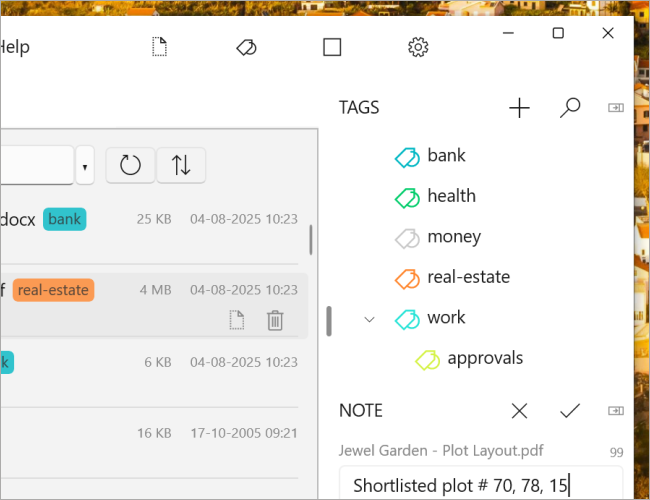Select the approvals sub-tag
Screen dimensions: 650x500
pyautogui.click(x=485, y=358)
